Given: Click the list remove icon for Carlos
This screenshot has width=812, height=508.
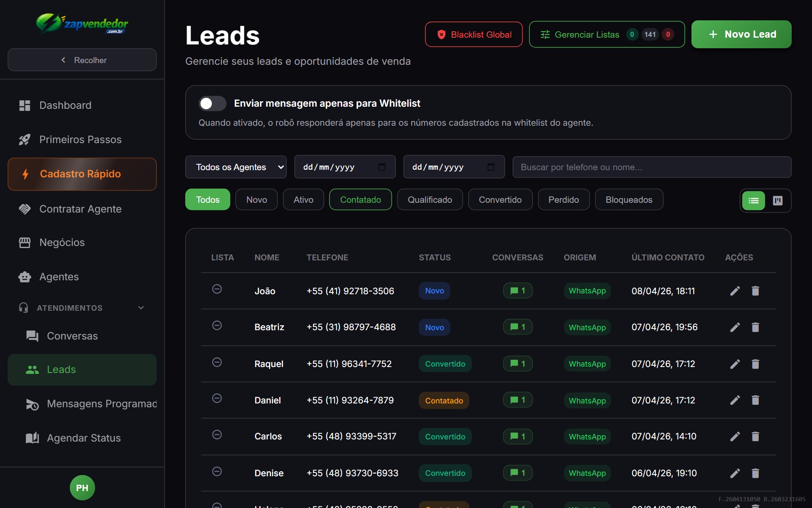Looking at the screenshot, I should point(217,434).
